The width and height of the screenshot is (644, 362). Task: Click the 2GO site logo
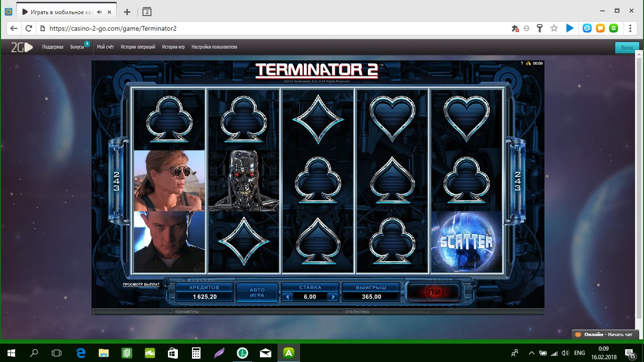pyautogui.click(x=22, y=47)
